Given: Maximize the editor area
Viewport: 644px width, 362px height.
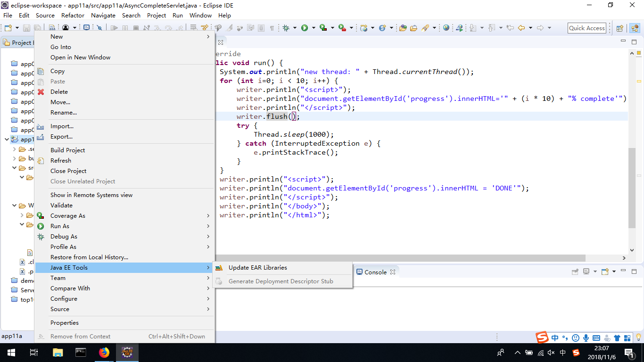Looking at the screenshot, I should [635, 42].
